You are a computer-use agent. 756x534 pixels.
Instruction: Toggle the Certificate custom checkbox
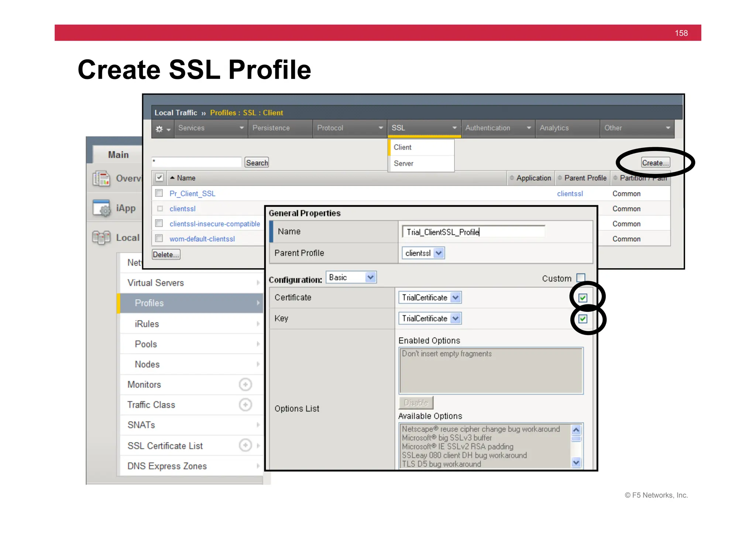[x=583, y=298]
